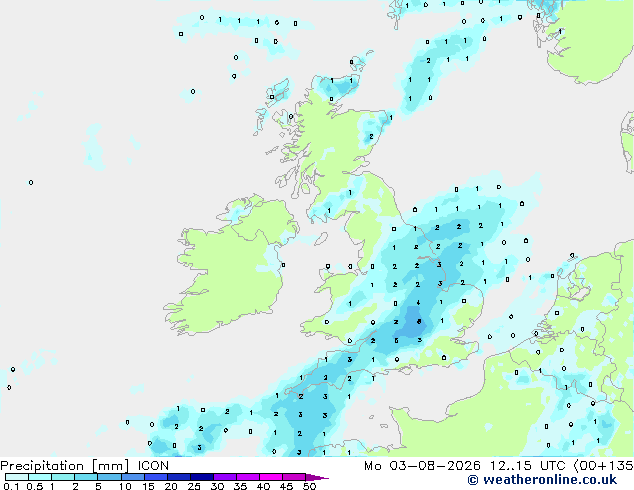The width and height of the screenshot is (634, 490).
Task: Click the 5–10 mm legend swatch
Action: [109, 477]
